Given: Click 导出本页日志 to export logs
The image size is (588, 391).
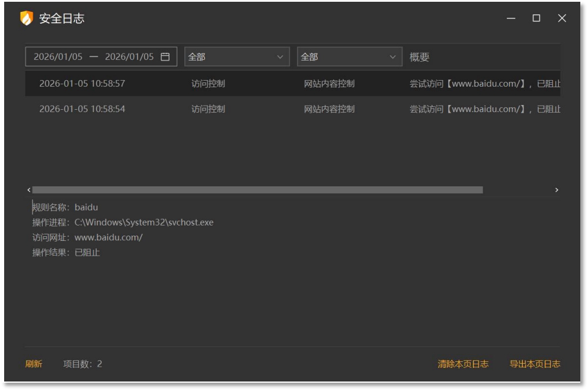Looking at the screenshot, I should click(x=535, y=364).
